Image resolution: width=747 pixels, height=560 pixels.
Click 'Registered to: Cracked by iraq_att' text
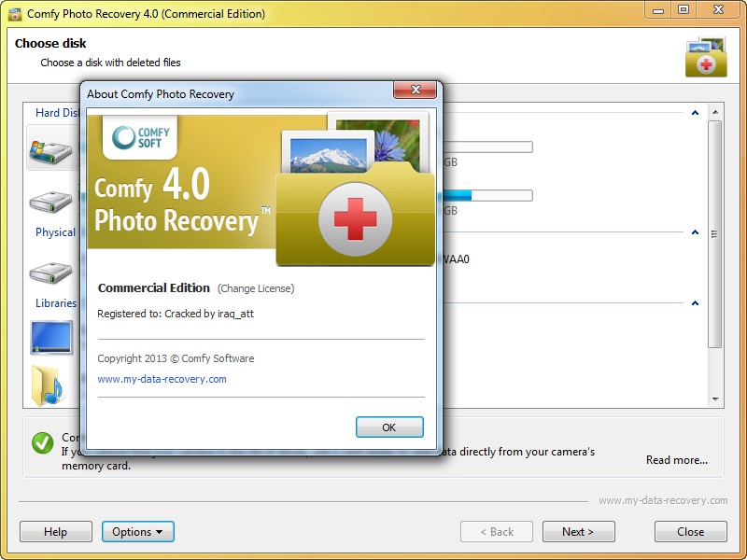pyautogui.click(x=176, y=314)
